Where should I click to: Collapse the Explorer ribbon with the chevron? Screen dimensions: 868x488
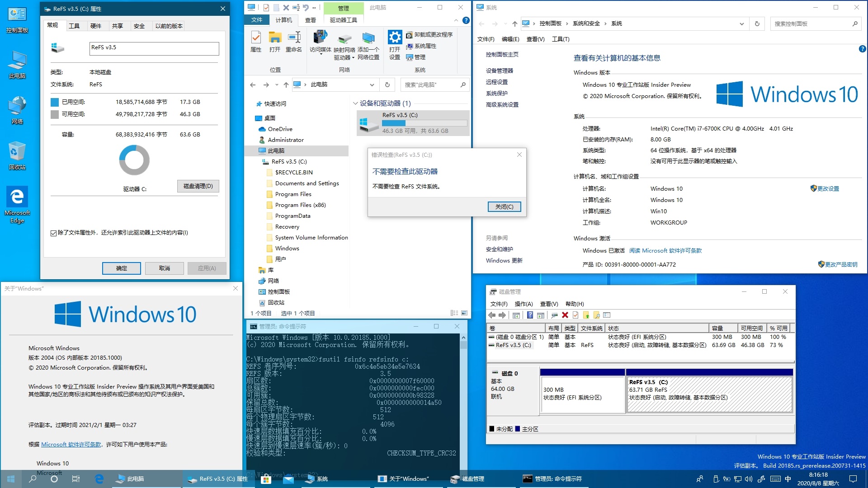click(x=456, y=20)
